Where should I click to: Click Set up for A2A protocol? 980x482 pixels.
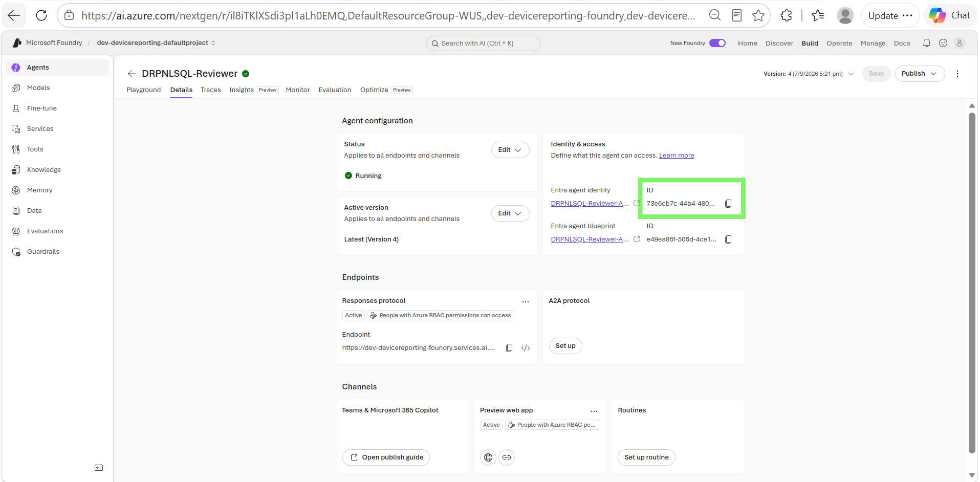pyautogui.click(x=565, y=346)
